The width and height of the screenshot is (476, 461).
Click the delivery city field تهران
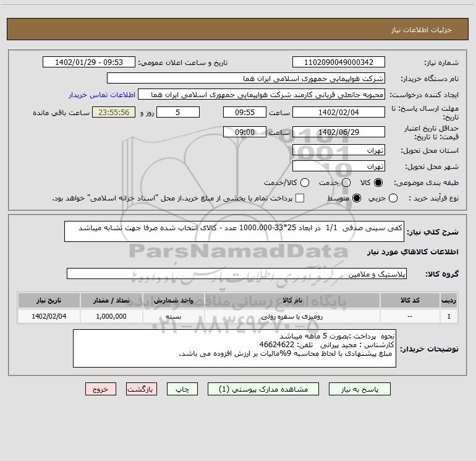tap(339, 166)
